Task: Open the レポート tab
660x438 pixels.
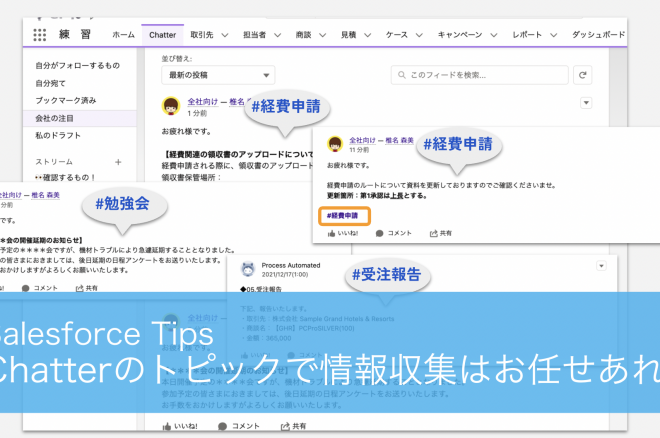Action: click(527, 35)
